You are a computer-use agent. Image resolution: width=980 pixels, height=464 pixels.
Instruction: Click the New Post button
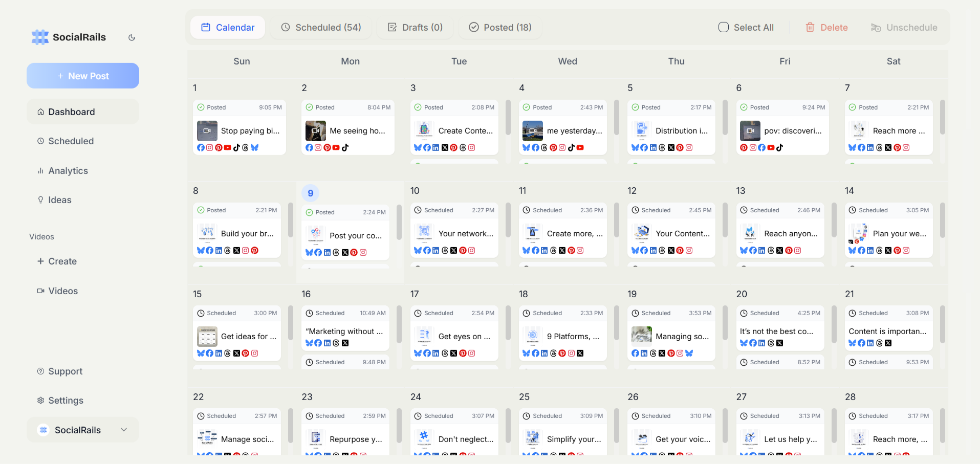[x=82, y=75]
